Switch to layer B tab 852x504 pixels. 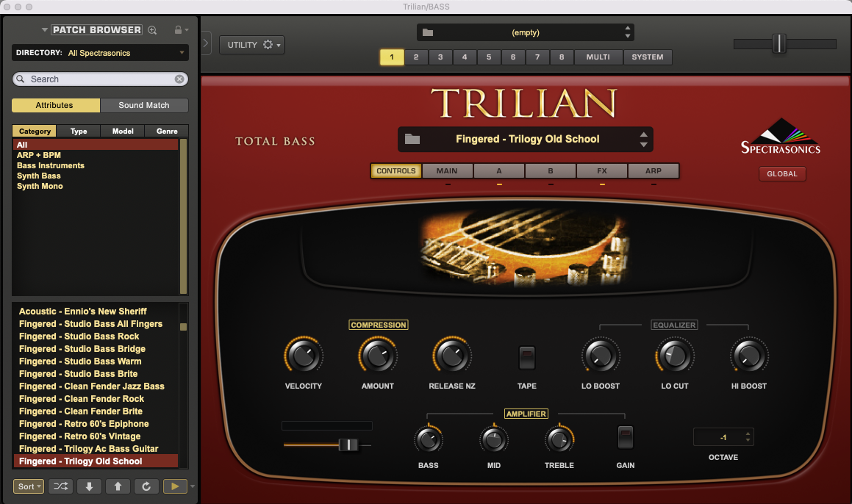(x=551, y=170)
